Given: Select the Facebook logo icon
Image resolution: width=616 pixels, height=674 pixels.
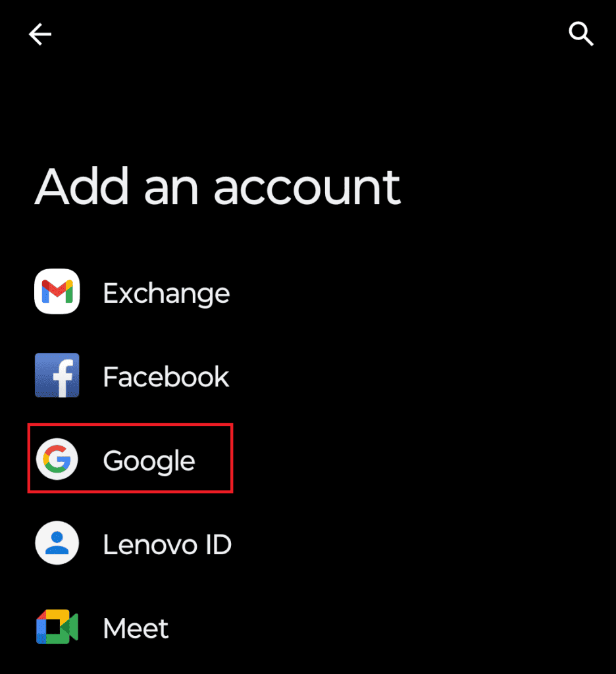Looking at the screenshot, I should pos(57,375).
